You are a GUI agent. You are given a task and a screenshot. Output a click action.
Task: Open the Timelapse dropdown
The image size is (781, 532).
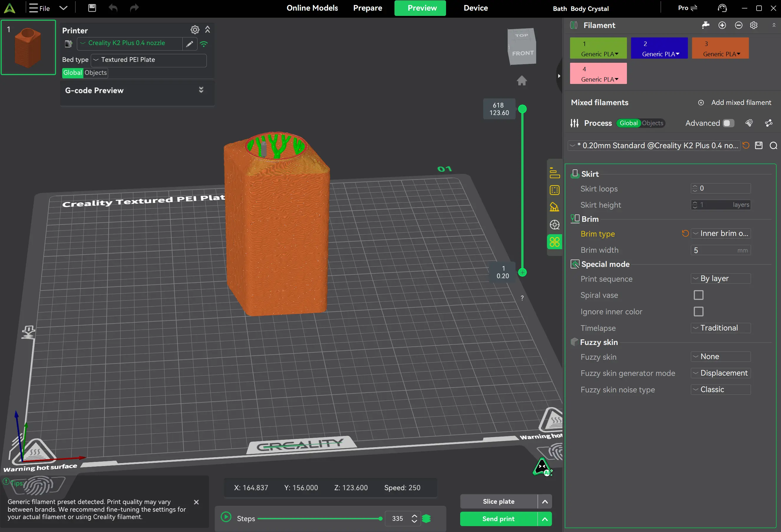pyautogui.click(x=721, y=328)
